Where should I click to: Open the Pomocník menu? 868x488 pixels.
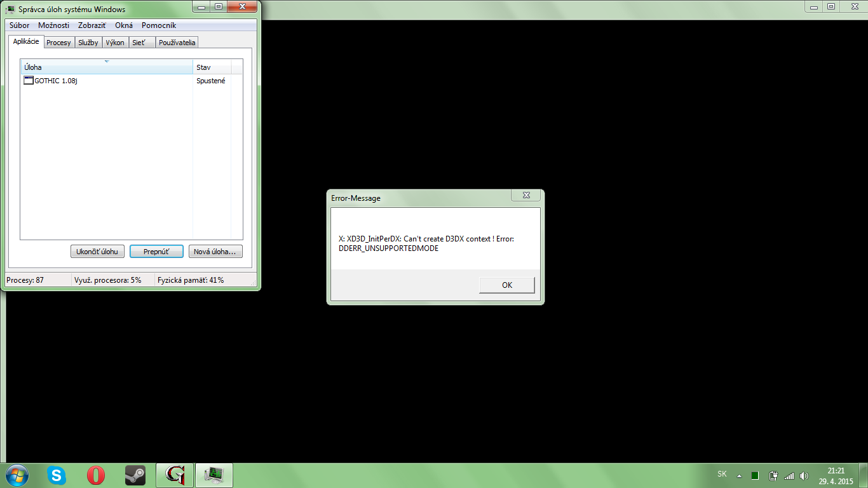tap(159, 25)
